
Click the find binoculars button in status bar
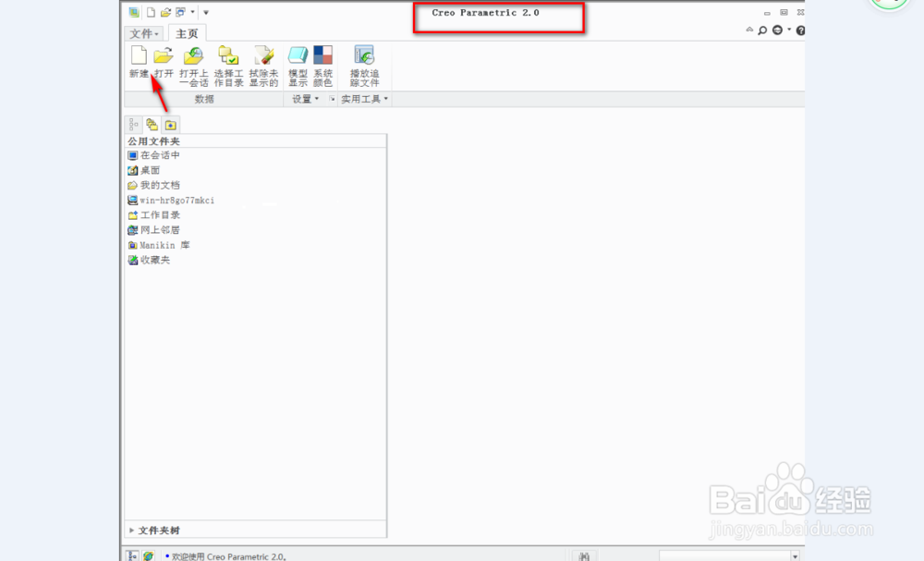click(584, 555)
